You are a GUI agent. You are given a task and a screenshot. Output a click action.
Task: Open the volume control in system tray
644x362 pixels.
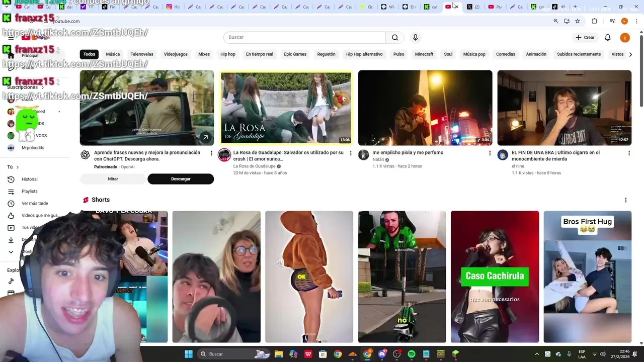(x=603, y=354)
